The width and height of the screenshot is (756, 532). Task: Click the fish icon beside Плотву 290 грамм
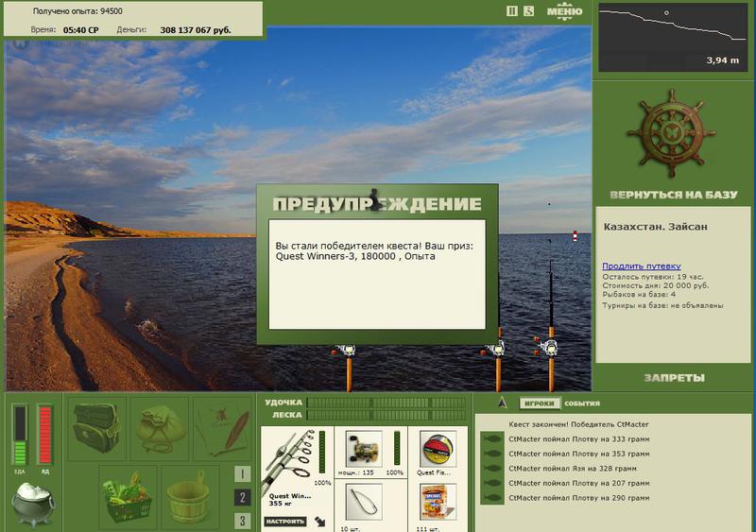pyautogui.click(x=492, y=498)
